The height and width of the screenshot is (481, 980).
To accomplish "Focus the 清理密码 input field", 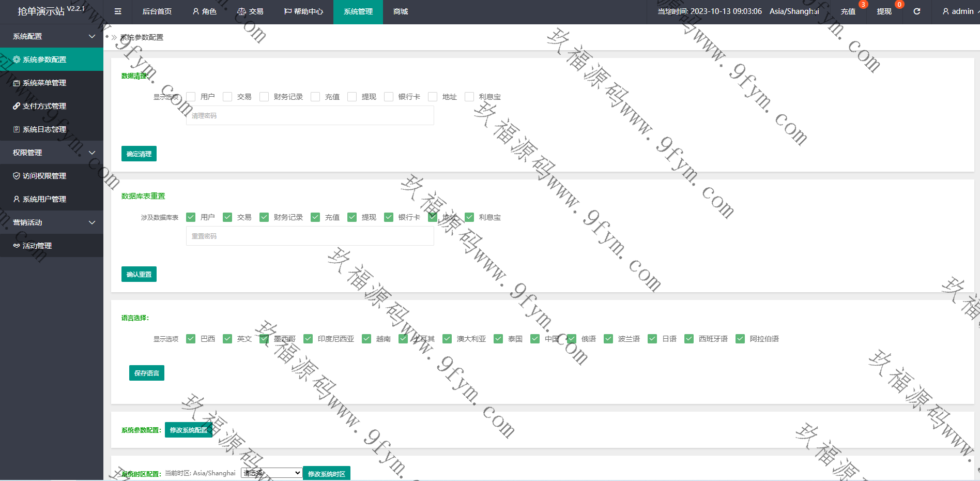I will tap(310, 116).
